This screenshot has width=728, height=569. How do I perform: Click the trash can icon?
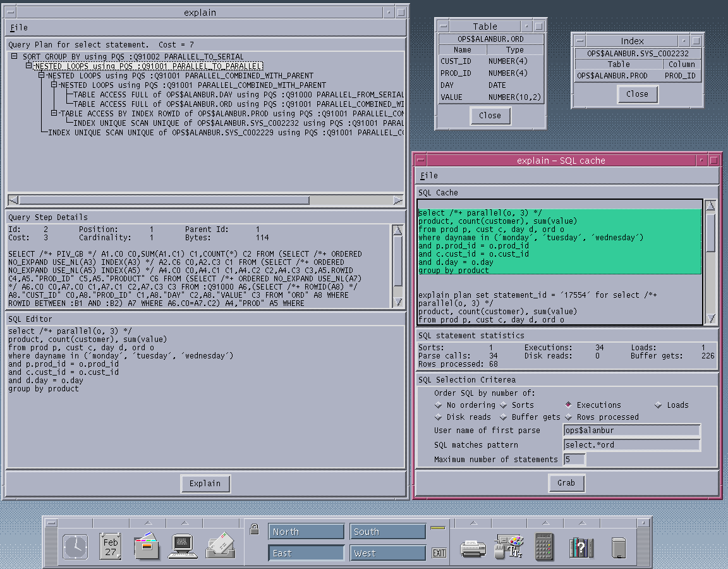(619, 547)
